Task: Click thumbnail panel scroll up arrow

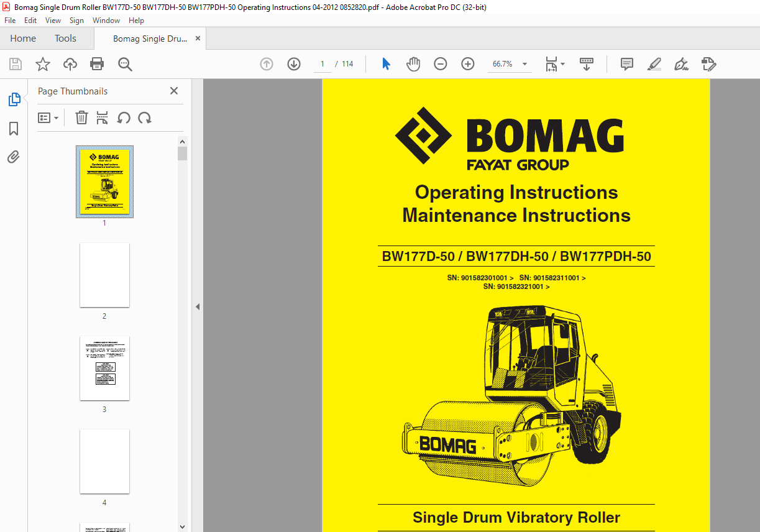Action: (182, 141)
